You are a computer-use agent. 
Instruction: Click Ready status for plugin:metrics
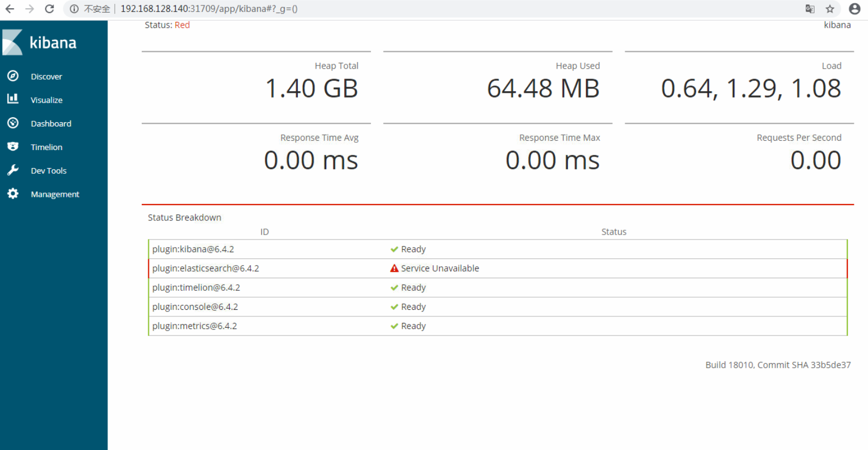point(413,326)
